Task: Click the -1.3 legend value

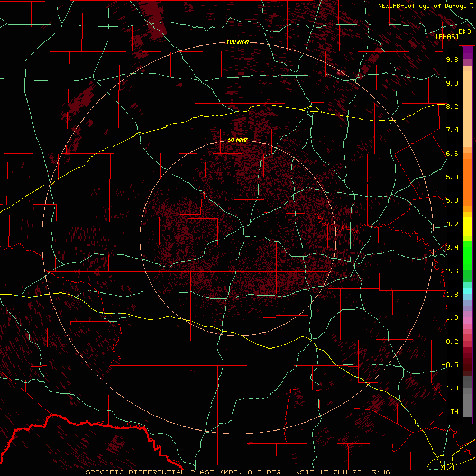Action: point(450,388)
